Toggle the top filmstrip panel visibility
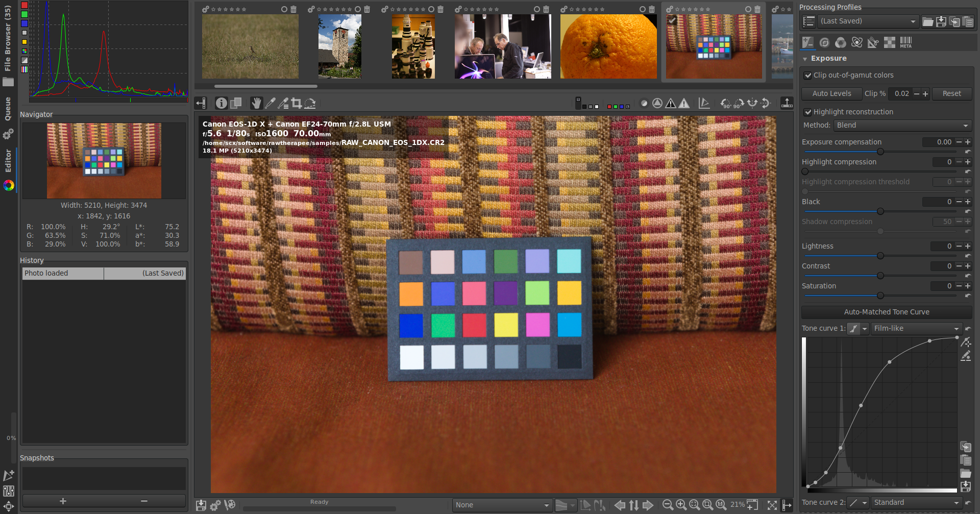The width and height of the screenshot is (980, 514). coord(787,103)
